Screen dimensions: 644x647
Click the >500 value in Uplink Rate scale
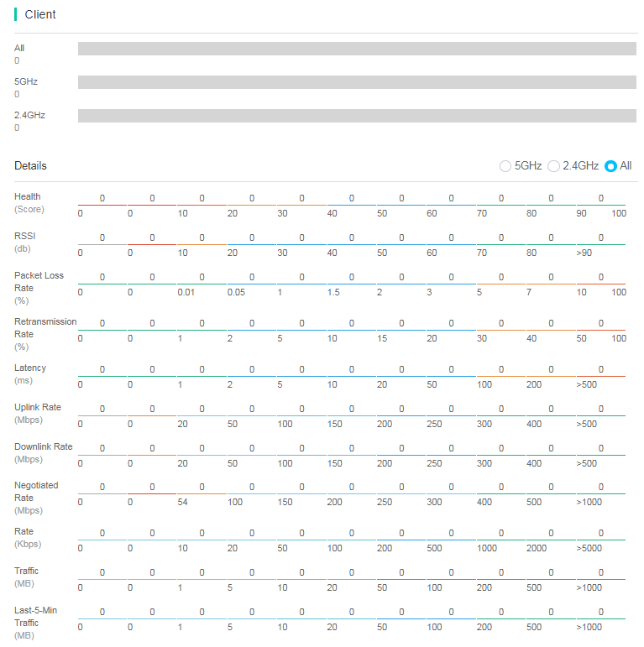tap(587, 424)
